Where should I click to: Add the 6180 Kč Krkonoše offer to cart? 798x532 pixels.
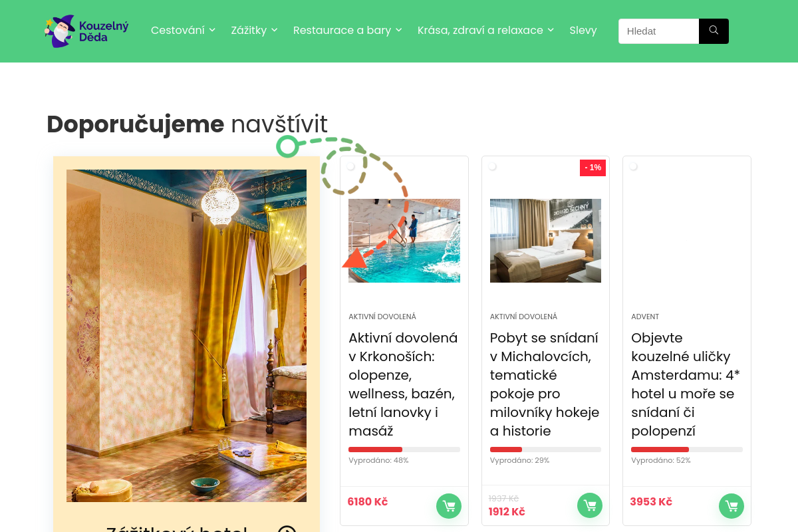[449, 506]
